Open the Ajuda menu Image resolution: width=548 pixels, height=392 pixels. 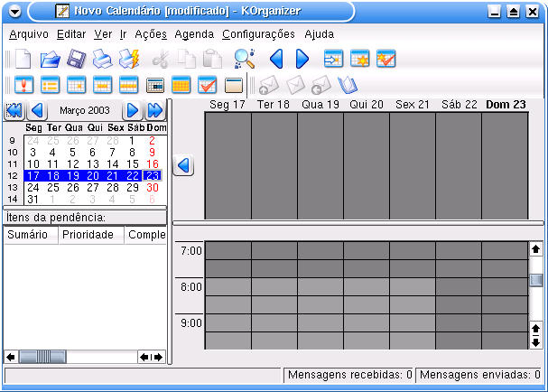(319, 34)
